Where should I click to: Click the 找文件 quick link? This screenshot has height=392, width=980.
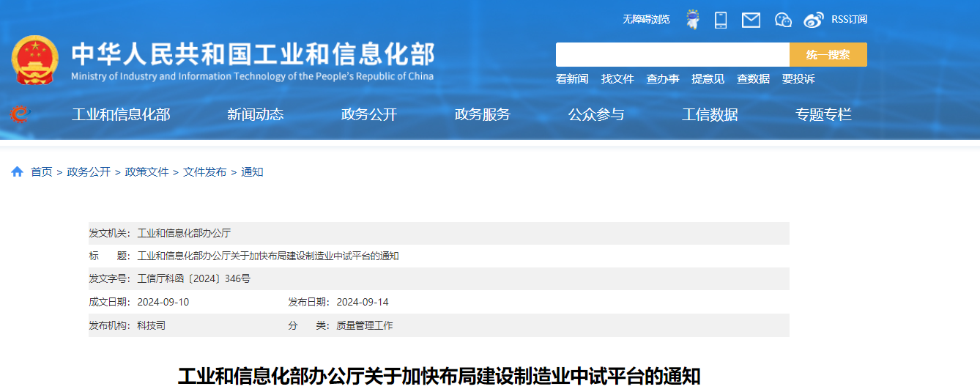pos(617,79)
